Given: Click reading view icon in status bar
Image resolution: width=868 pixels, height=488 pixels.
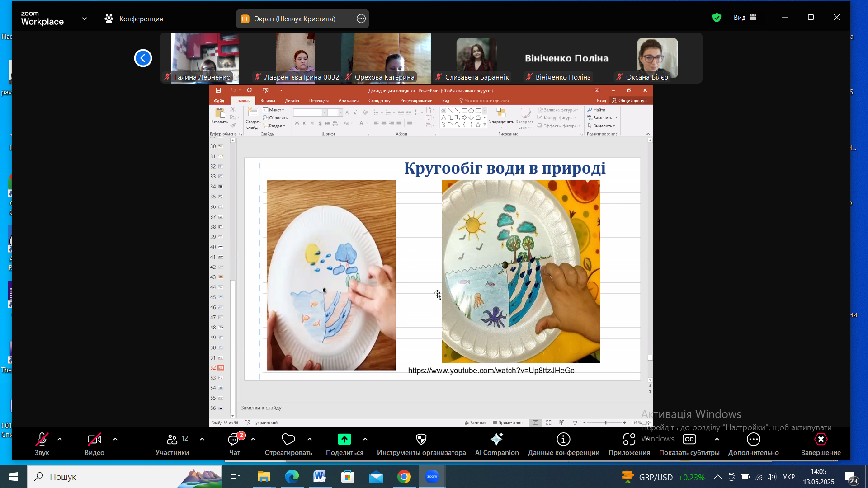Looking at the screenshot, I should 562,423.
